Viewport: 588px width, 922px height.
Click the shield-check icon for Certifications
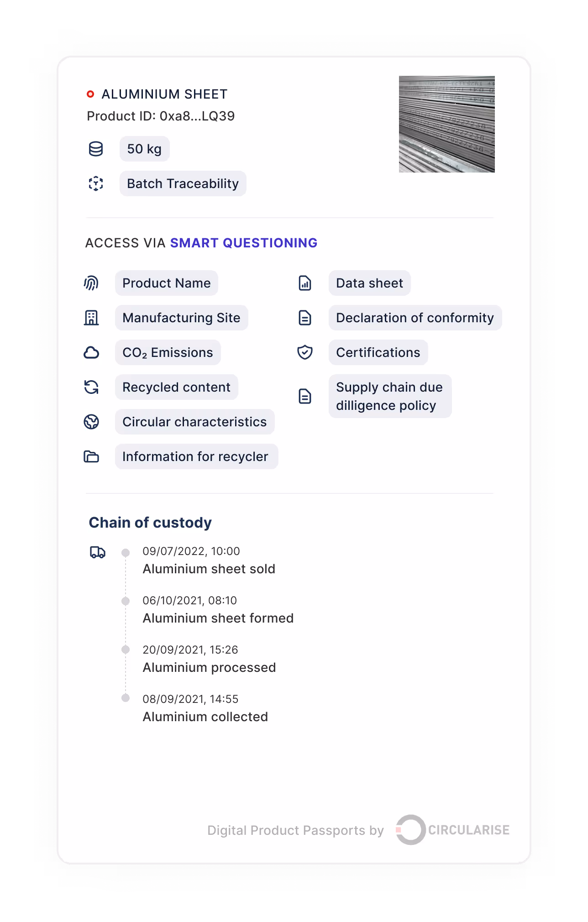304,352
